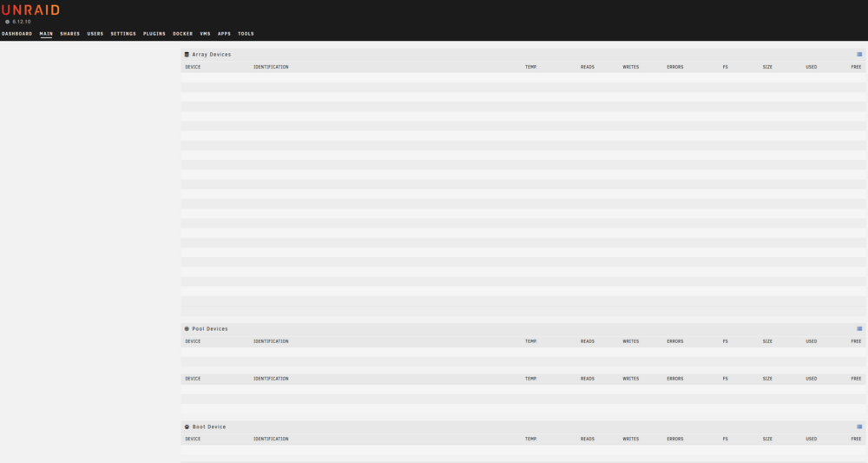Open the Users page
Viewport: 868px width, 463px height.
click(95, 34)
